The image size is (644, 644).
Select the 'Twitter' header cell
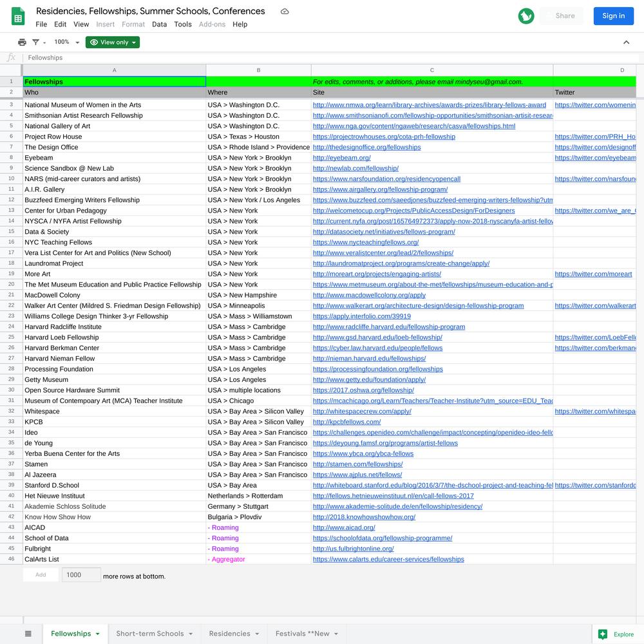coord(594,92)
